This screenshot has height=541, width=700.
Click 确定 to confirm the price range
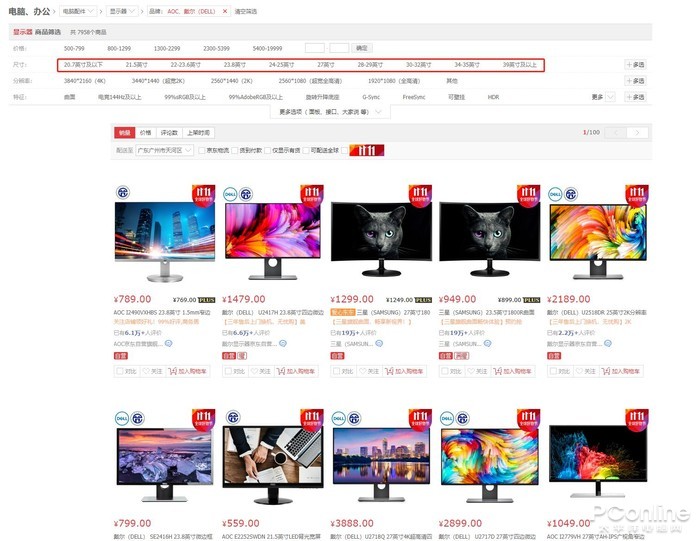[x=362, y=48]
